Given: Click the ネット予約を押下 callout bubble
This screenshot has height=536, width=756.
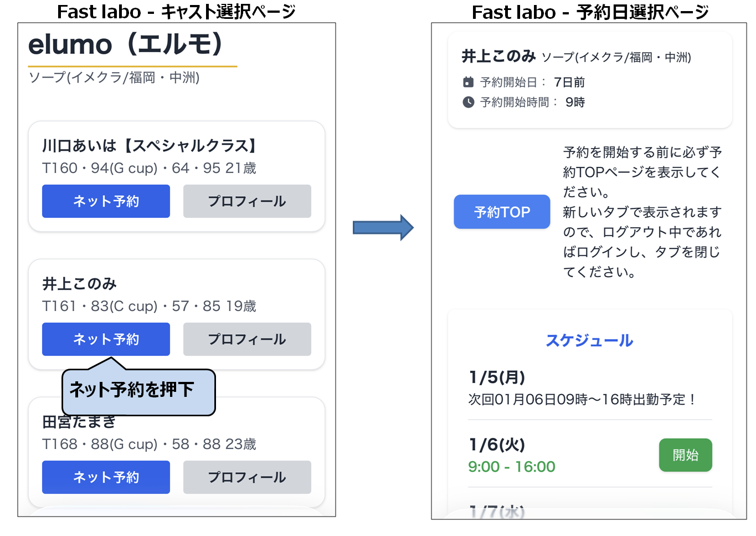Looking at the screenshot, I should (138, 391).
